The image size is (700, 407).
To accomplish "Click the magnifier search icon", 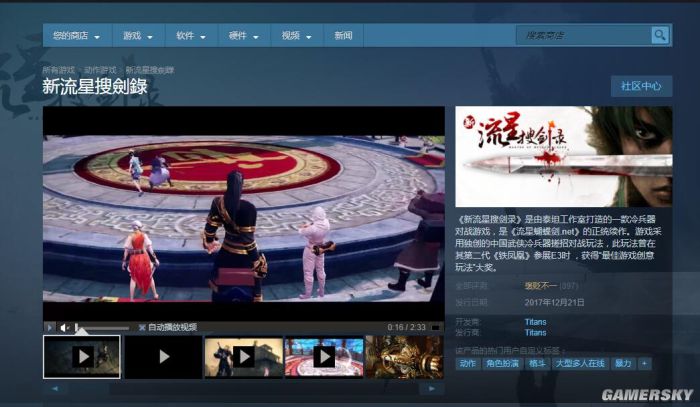I will [x=660, y=35].
